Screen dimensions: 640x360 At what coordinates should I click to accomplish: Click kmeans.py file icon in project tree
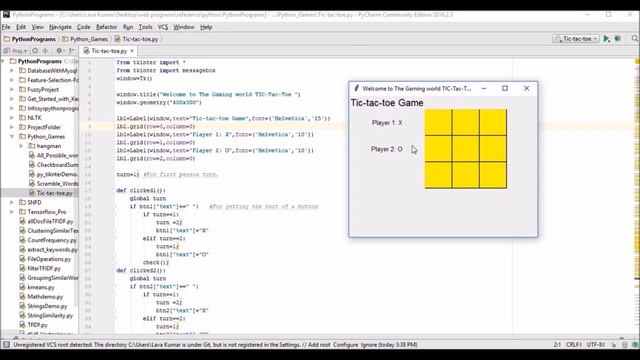22,287
